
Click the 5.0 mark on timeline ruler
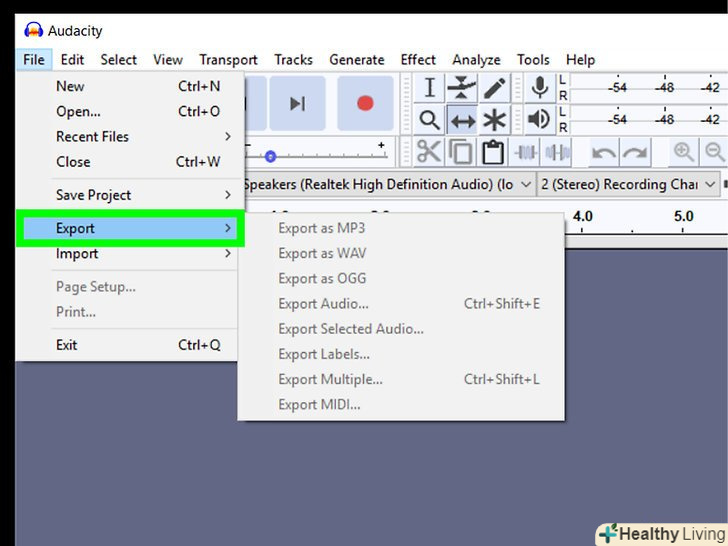tap(683, 216)
